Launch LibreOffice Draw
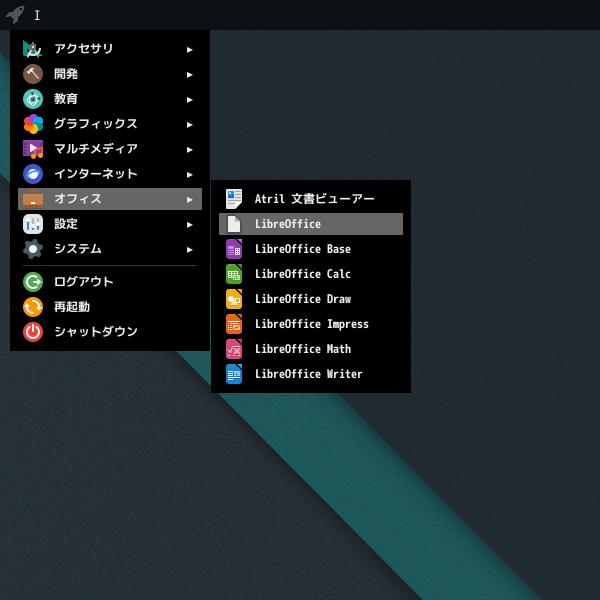Screen dimensions: 600x600 [x=311, y=299]
